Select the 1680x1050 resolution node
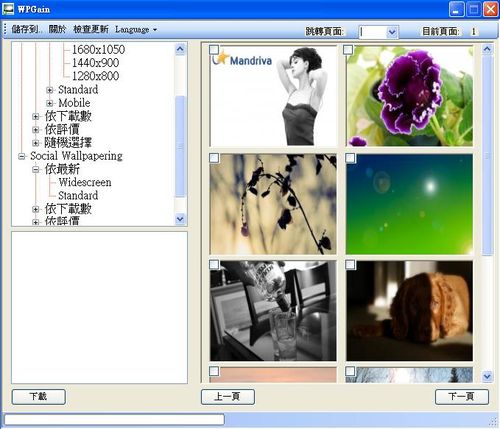Viewport: 500px width, 429px height. point(98,50)
